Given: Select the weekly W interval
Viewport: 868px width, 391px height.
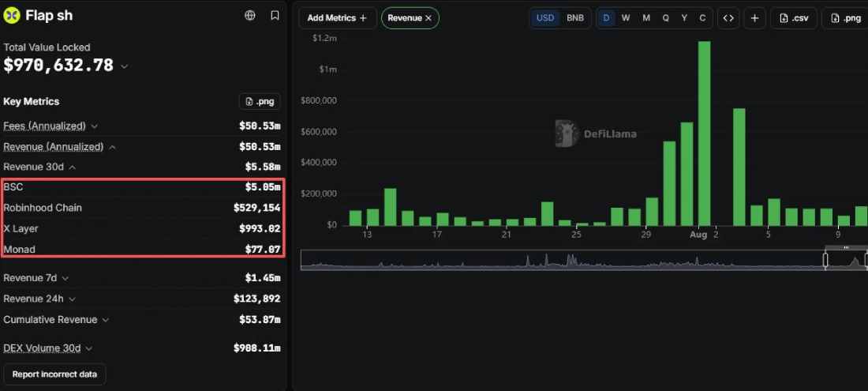Looking at the screenshot, I should (x=626, y=17).
